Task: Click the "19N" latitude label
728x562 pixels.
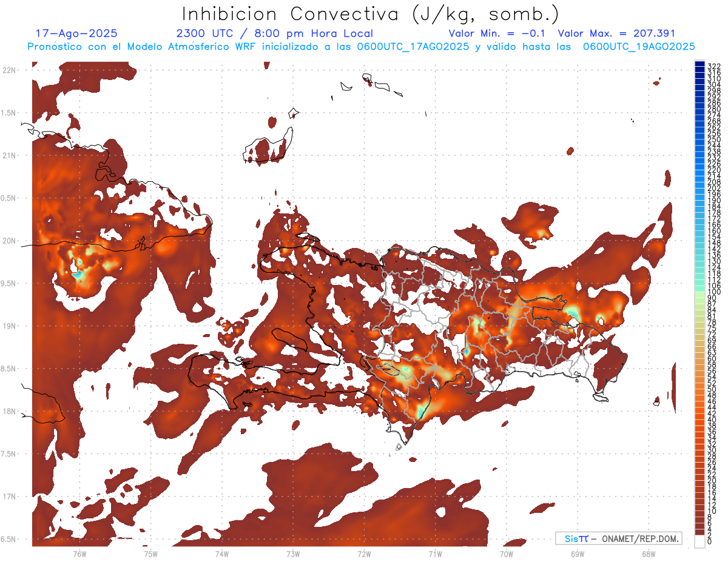Action: 9,326
